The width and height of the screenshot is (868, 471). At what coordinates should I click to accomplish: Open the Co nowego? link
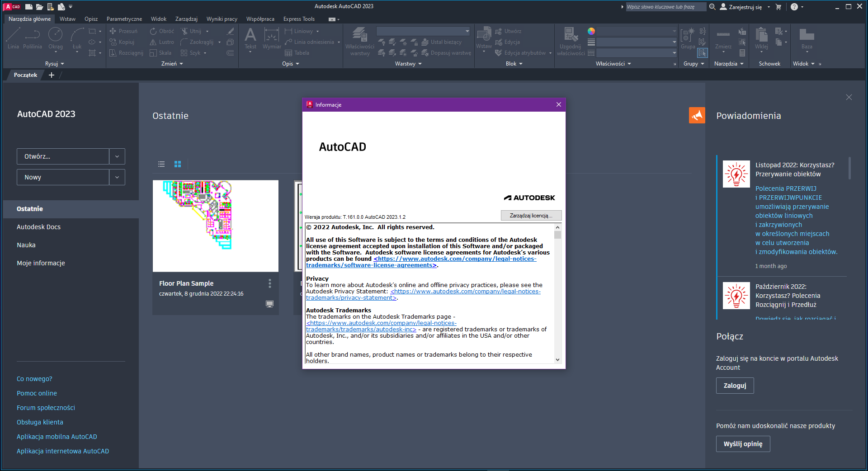(x=34, y=379)
